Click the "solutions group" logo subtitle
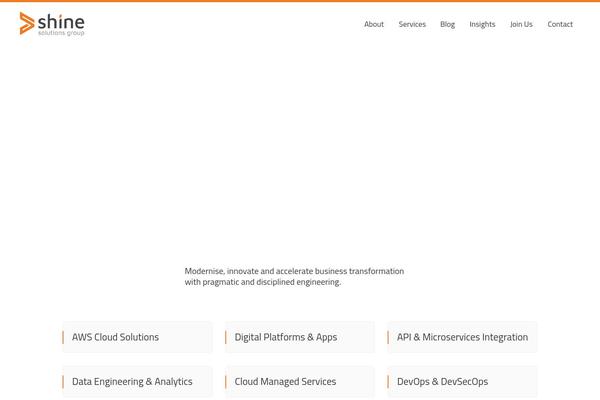The width and height of the screenshot is (600, 400). pos(61,33)
